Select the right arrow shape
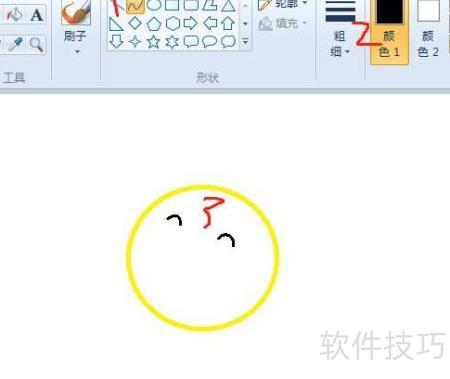 191,24
